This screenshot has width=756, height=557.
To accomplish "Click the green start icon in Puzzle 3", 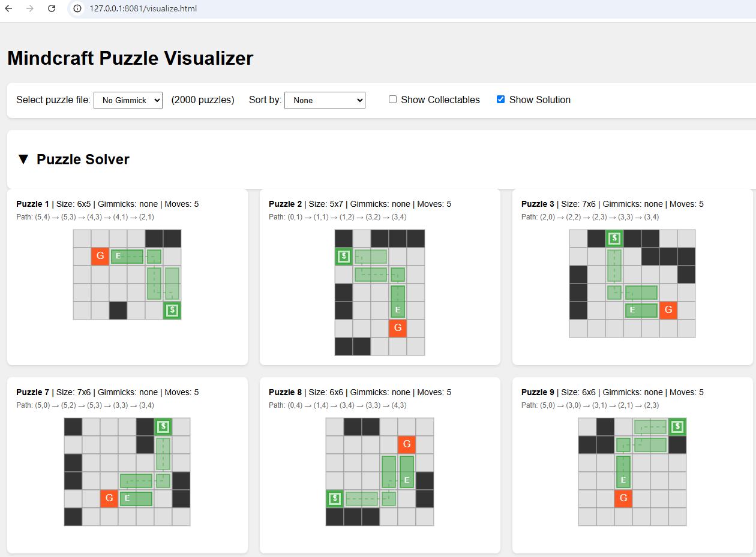I will pyautogui.click(x=614, y=239).
